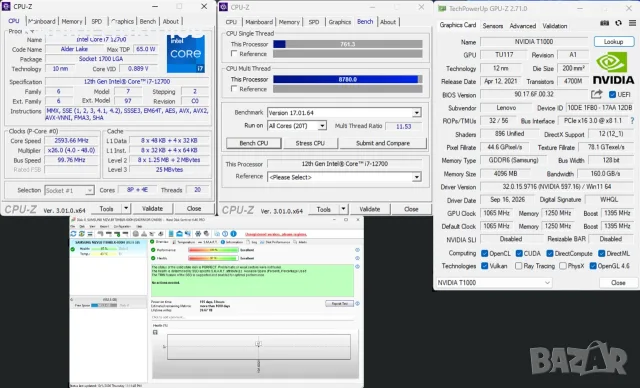Click the Driver Version field in GPU-Z
This screenshot has height=388, width=640.
pos(558,187)
